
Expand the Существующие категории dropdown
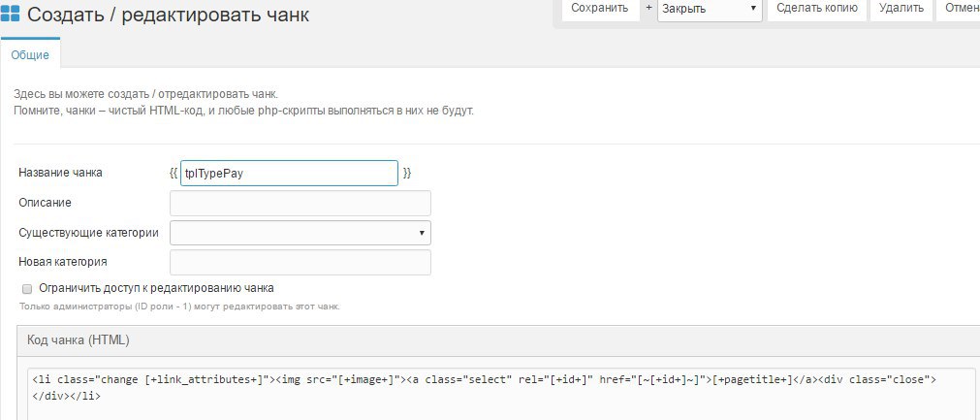point(300,233)
